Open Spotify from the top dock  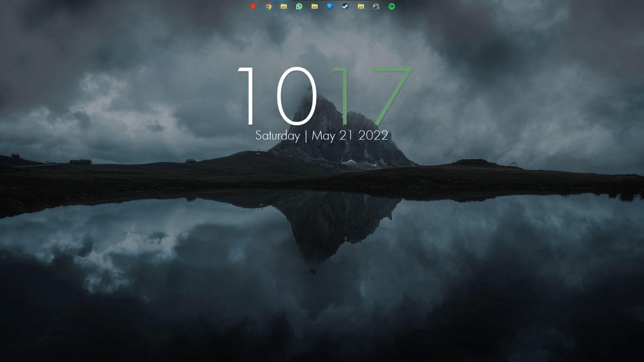(392, 6)
